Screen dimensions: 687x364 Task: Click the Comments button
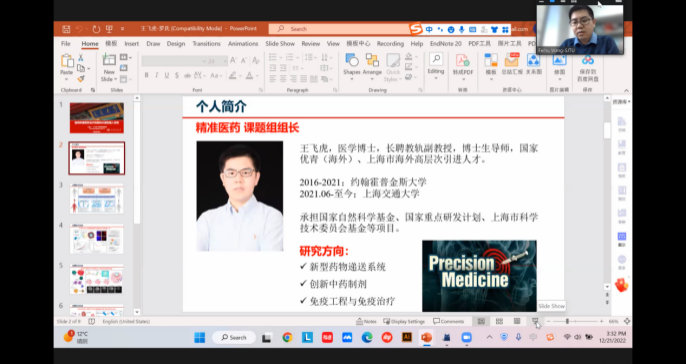tap(448, 322)
